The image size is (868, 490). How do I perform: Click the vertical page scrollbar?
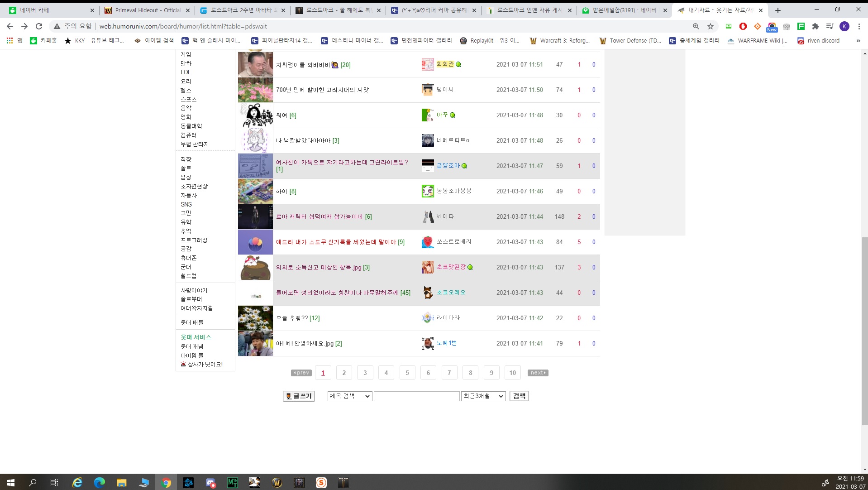(x=864, y=331)
